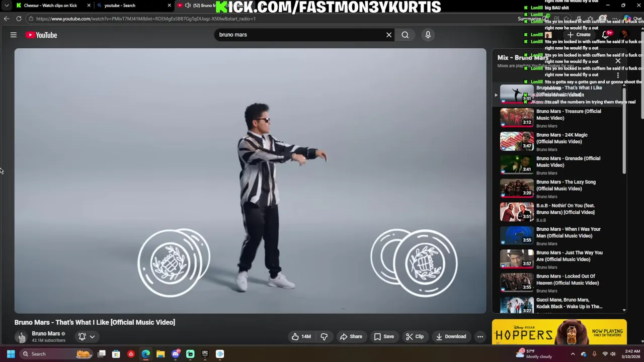Screen dimensions: 644x362
Task: Clear the 'bruno mars' search query
Action: coord(389,35)
